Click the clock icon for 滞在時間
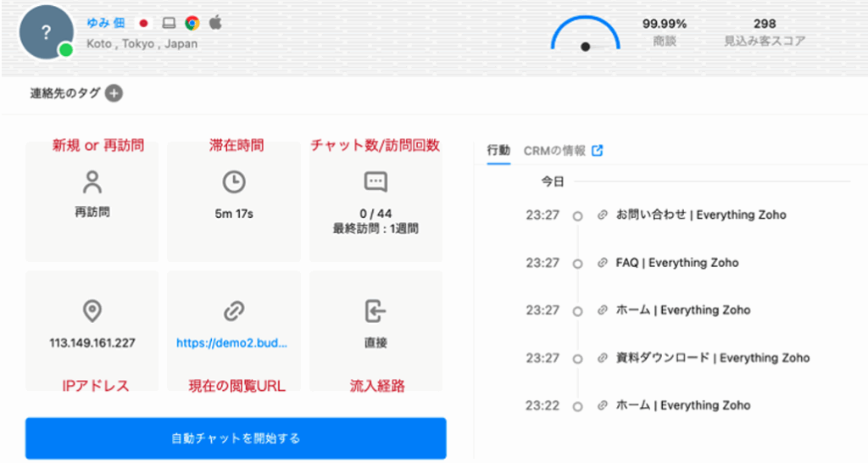 pyautogui.click(x=233, y=181)
